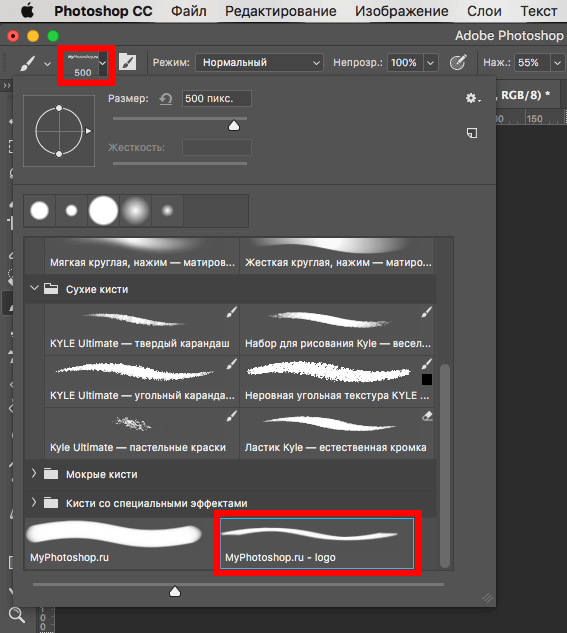Select KYLE Ultimate угольный карандаш brush
The image size is (567, 633).
pos(142,381)
